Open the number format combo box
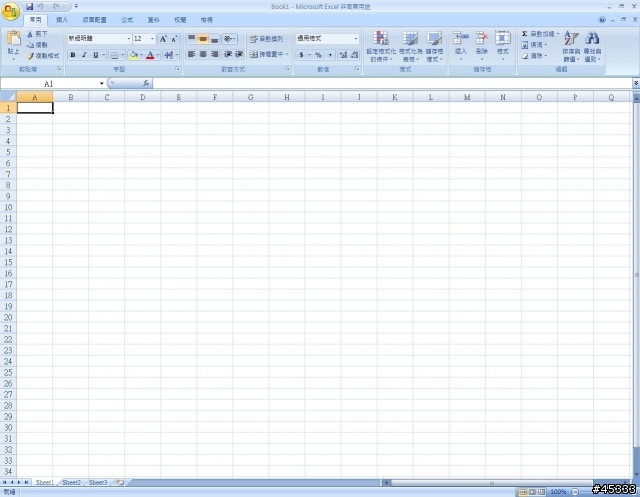 327,38
